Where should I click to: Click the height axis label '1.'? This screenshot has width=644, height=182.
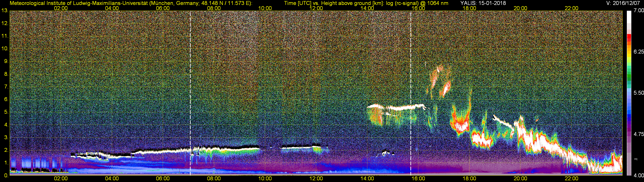tap(6, 163)
